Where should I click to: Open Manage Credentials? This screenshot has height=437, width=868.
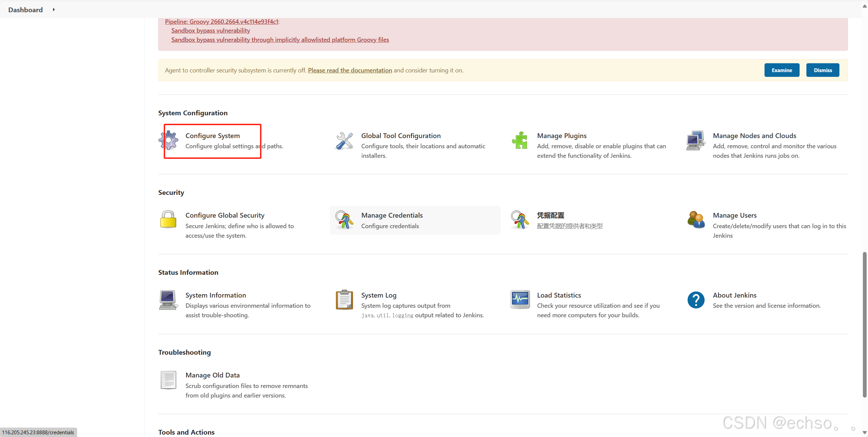click(x=392, y=215)
